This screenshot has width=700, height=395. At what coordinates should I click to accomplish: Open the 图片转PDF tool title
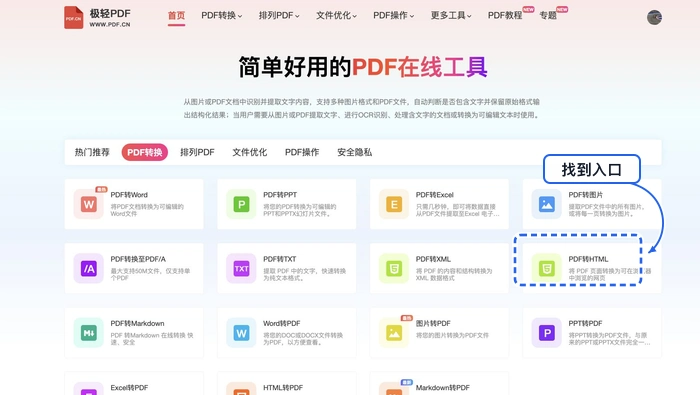pyautogui.click(x=433, y=323)
